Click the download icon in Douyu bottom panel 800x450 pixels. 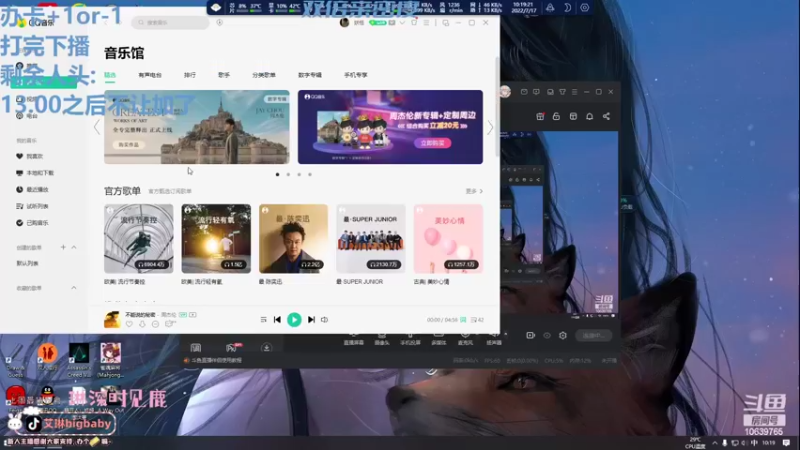[x=266, y=348]
